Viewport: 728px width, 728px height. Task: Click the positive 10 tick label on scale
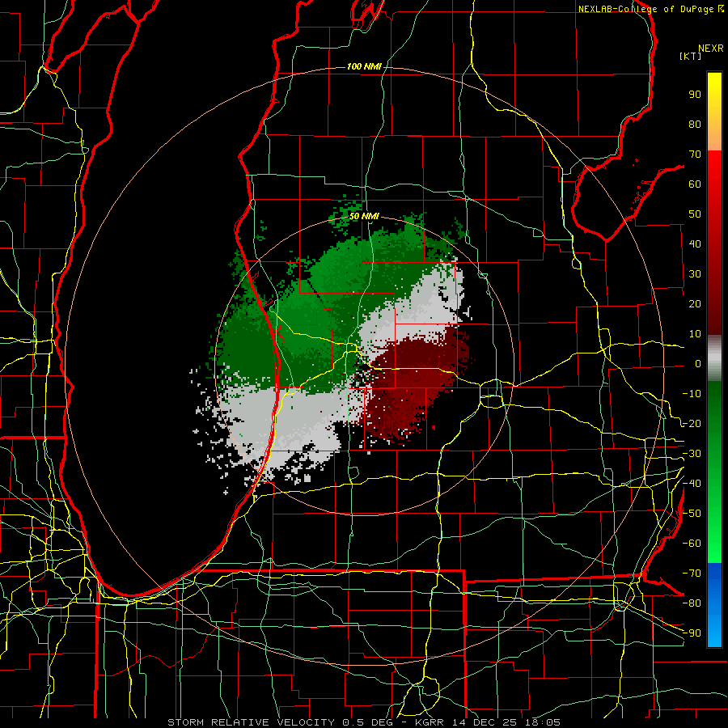point(695,334)
